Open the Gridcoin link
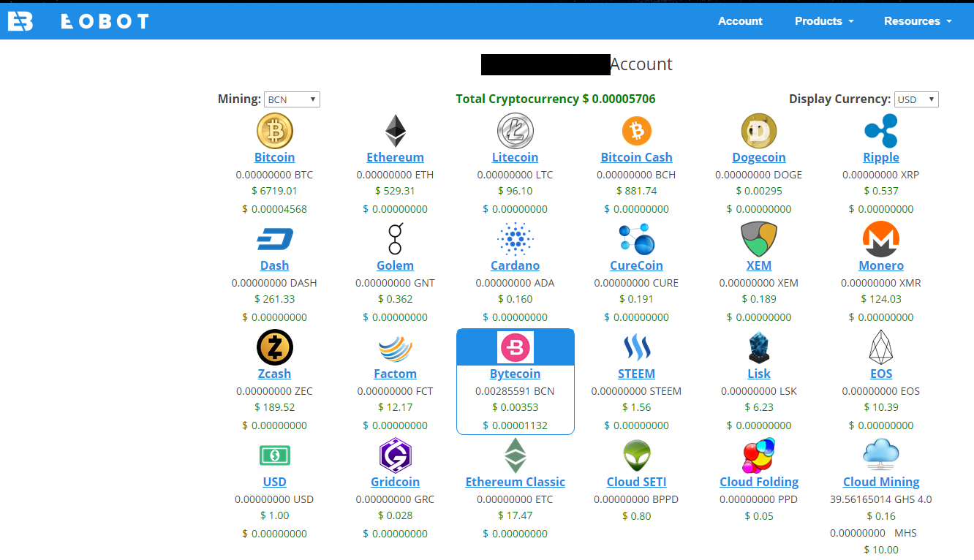The height and width of the screenshot is (560, 974). coord(396,482)
